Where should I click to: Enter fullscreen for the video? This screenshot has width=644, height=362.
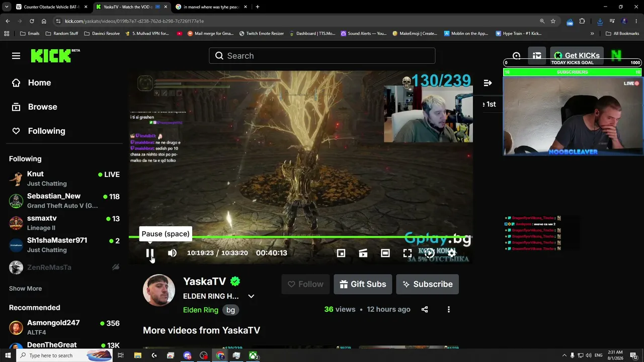coord(408,253)
